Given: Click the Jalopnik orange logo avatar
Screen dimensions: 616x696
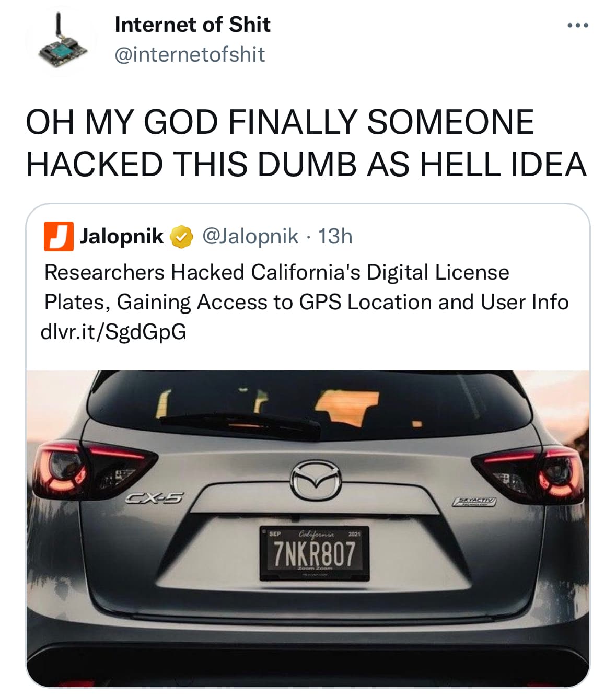Looking at the screenshot, I should [59, 237].
